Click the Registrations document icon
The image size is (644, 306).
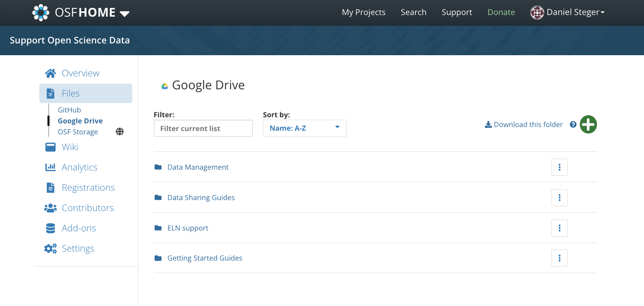click(x=50, y=187)
